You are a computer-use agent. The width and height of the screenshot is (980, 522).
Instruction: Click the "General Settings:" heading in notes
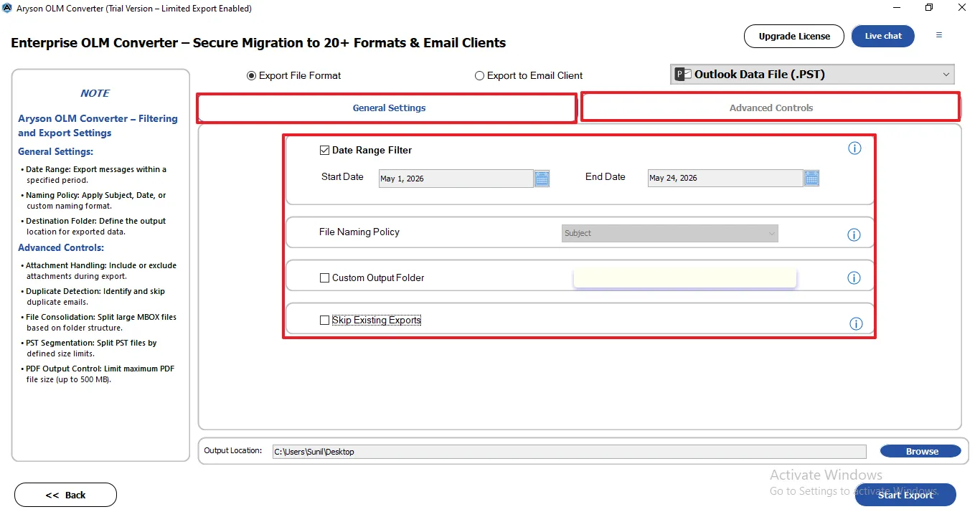(x=55, y=151)
